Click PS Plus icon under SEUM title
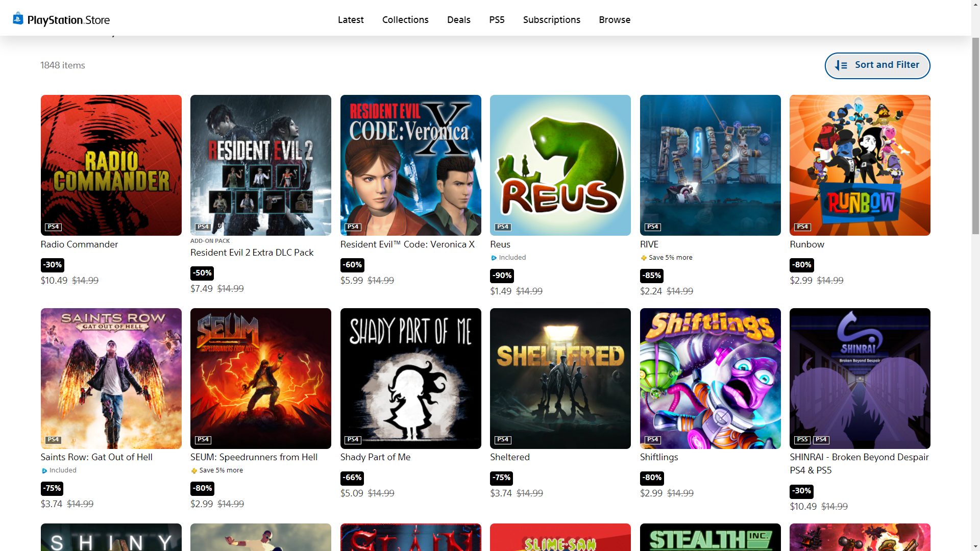This screenshot has height=551, width=980. [194, 470]
